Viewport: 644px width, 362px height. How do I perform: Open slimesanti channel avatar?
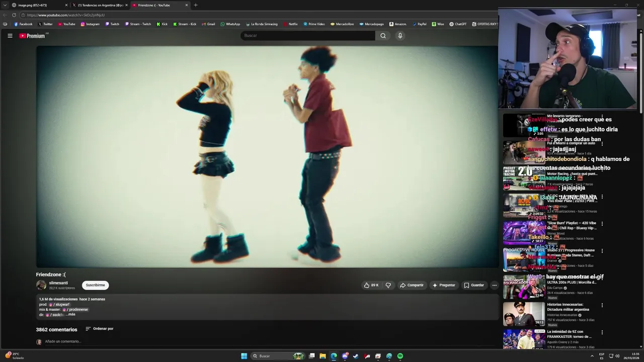tap(41, 285)
